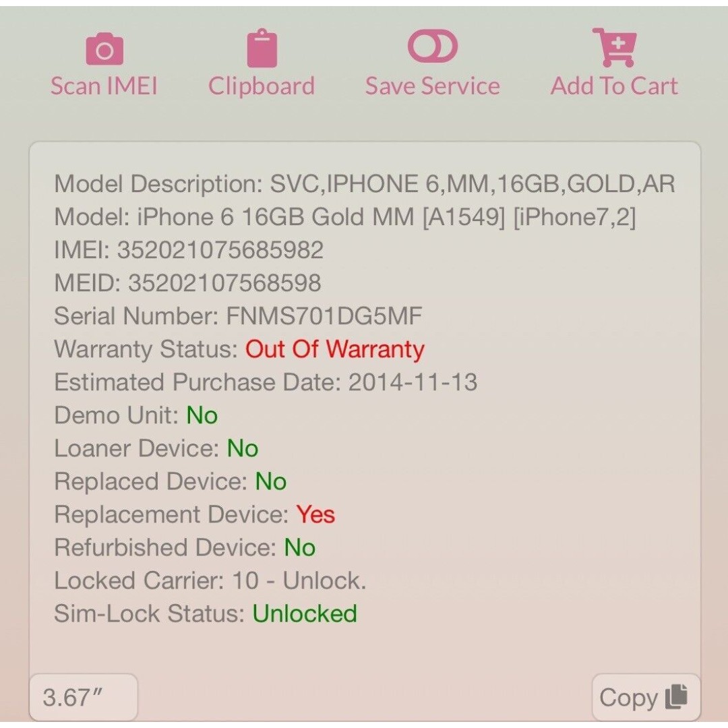Click the Copy documents icon

(x=677, y=696)
